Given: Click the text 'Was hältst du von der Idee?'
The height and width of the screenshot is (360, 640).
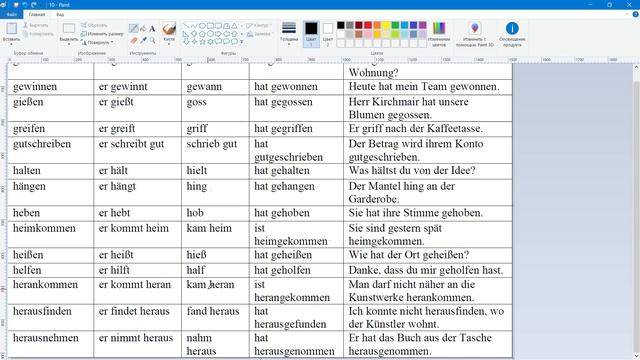Looking at the screenshot, I should tap(412, 171).
